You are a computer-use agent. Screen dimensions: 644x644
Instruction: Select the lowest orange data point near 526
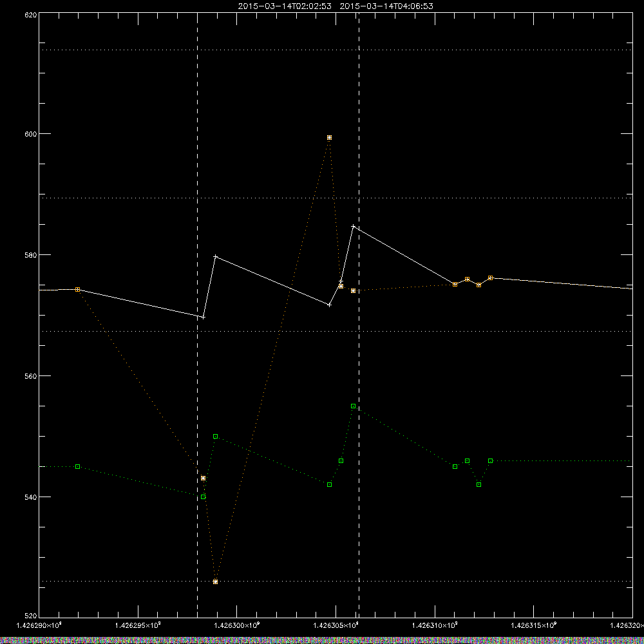[215, 582]
